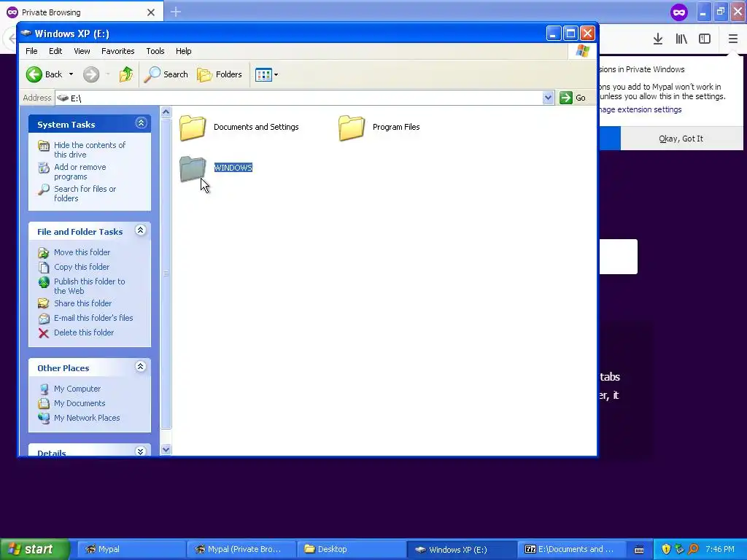Image resolution: width=747 pixels, height=560 pixels.
Task: Click the security shield tray icon
Action: point(666,549)
